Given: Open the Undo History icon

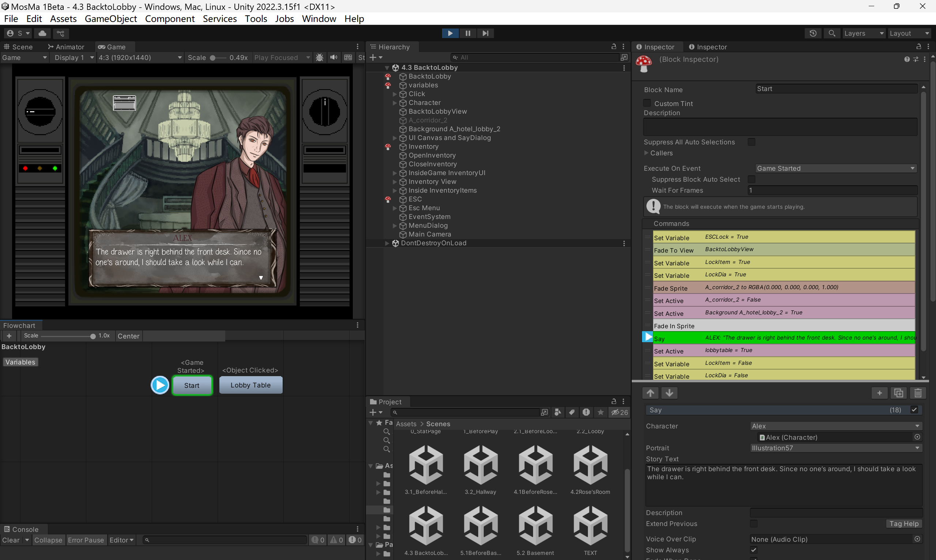Looking at the screenshot, I should pyautogui.click(x=813, y=33).
